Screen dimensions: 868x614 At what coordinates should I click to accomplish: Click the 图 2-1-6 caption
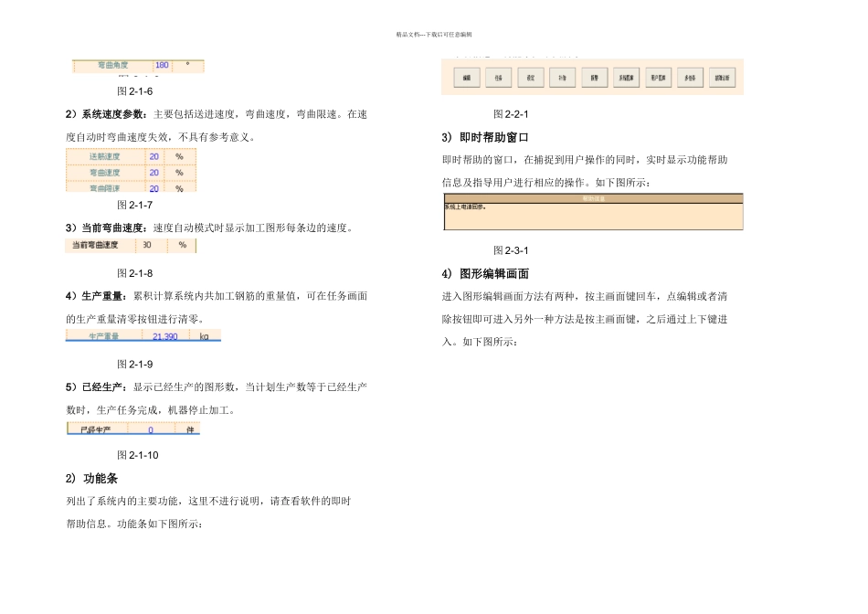point(135,91)
